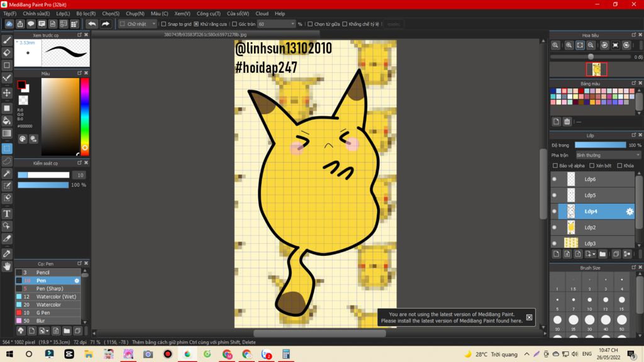Select the Brush tool in left toolbar

(7, 40)
